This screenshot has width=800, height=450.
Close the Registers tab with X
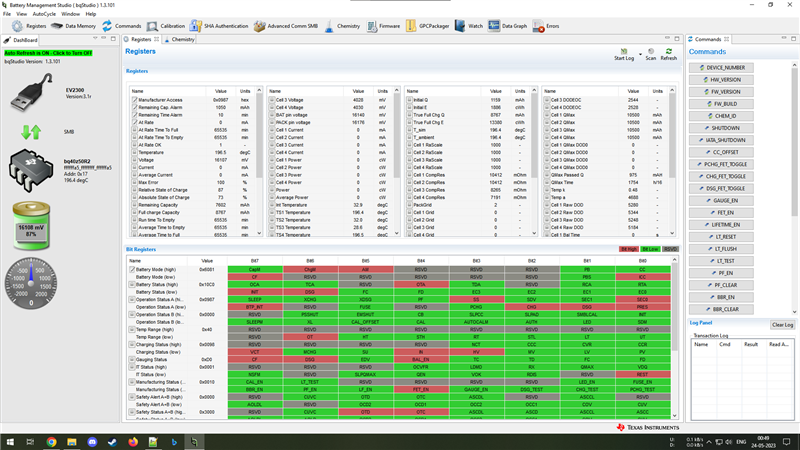[x=157, y=39]
